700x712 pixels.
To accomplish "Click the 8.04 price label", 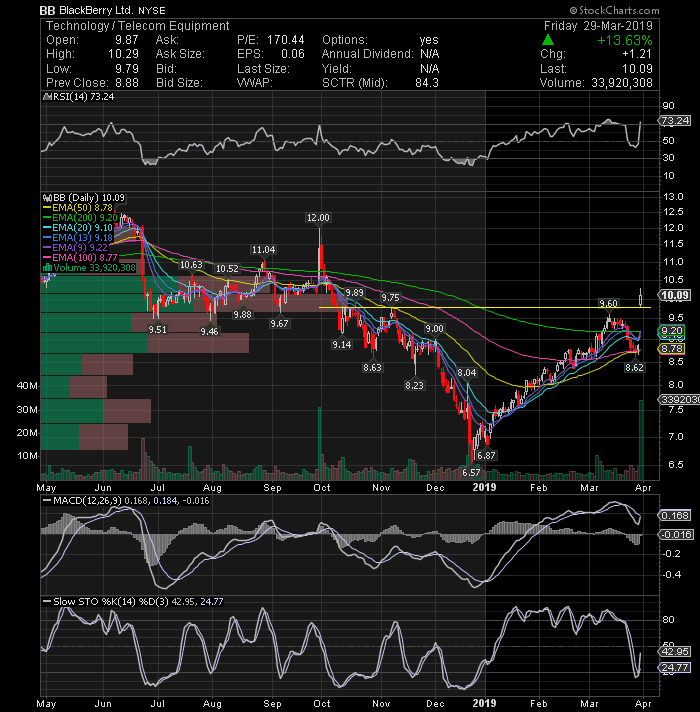I will click(467, 373).
